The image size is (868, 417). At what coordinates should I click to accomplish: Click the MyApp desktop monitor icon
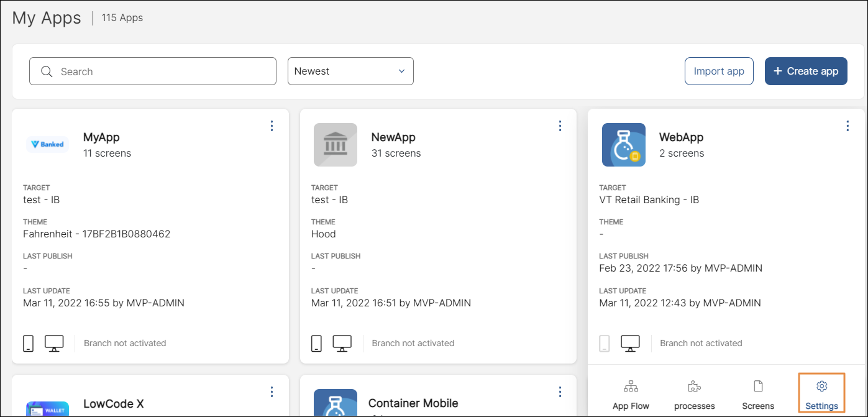point(54,343)
